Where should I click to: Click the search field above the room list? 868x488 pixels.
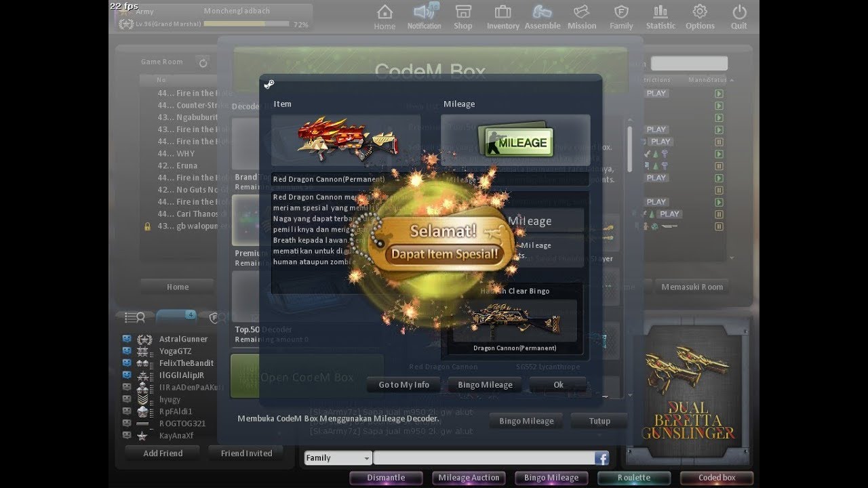(689, 63)
